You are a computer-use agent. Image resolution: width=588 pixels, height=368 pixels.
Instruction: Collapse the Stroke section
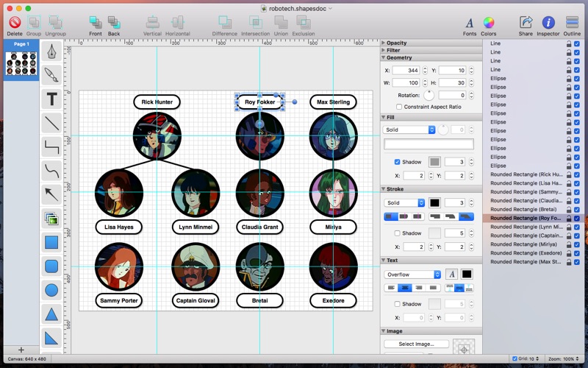click(383, 189)
